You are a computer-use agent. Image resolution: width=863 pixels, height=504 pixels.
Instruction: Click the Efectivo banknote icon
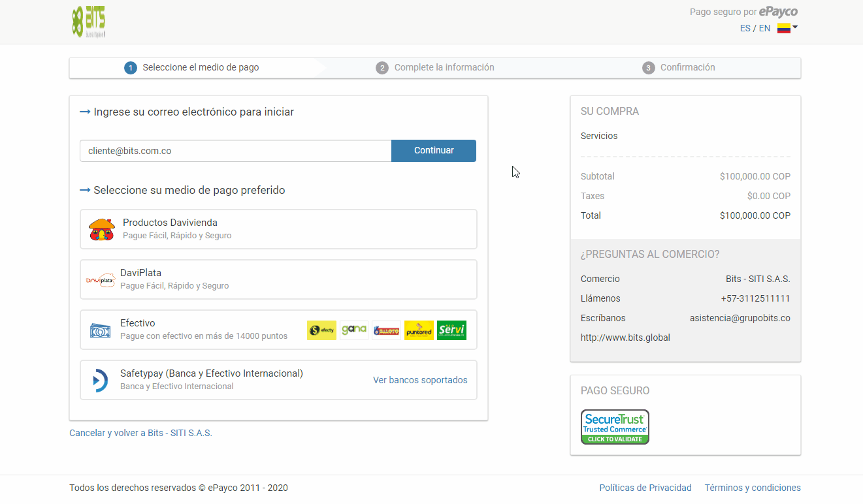pos(101,331)
